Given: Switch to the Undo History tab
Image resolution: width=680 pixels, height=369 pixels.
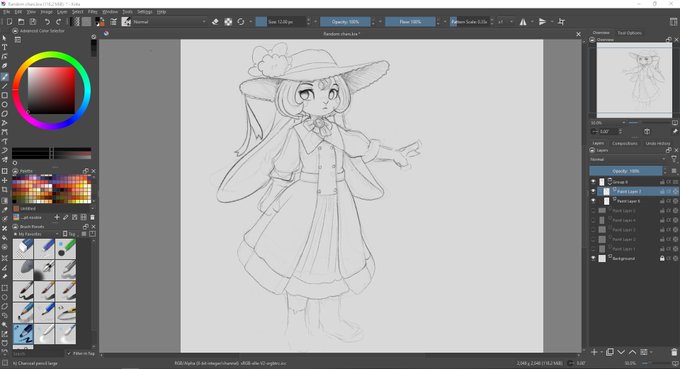Looking at the screenshot, I should coord(658,143).
